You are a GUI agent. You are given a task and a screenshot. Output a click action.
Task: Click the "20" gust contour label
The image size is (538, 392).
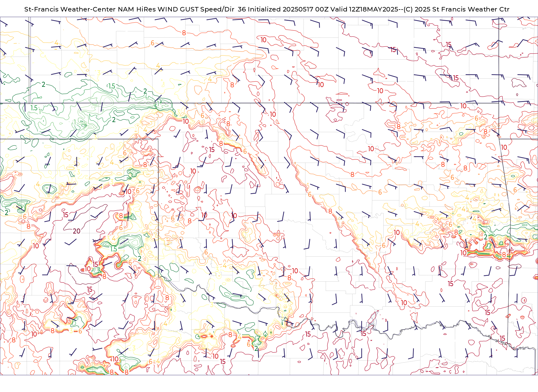pos(76,231)
